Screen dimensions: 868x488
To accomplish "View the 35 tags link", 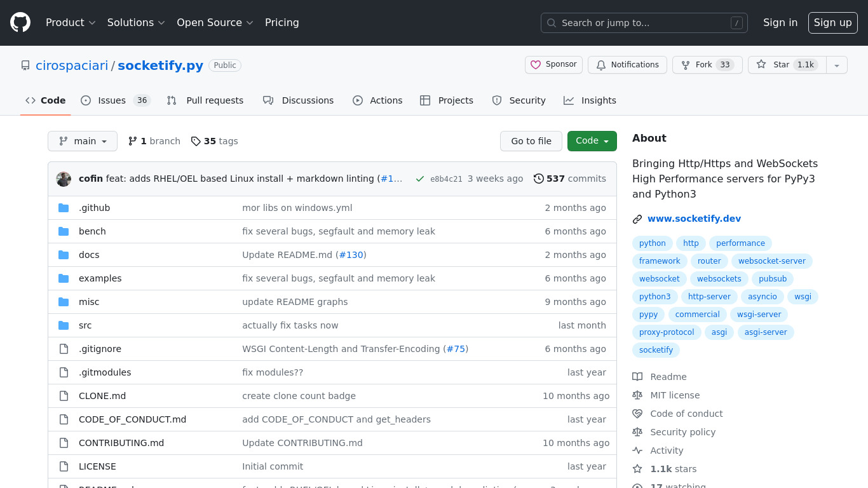I will (215, 141).
